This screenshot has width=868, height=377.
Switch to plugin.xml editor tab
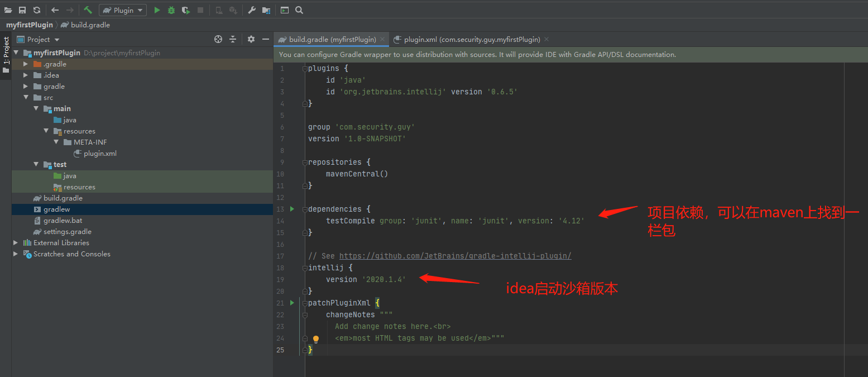coord(467,39)
